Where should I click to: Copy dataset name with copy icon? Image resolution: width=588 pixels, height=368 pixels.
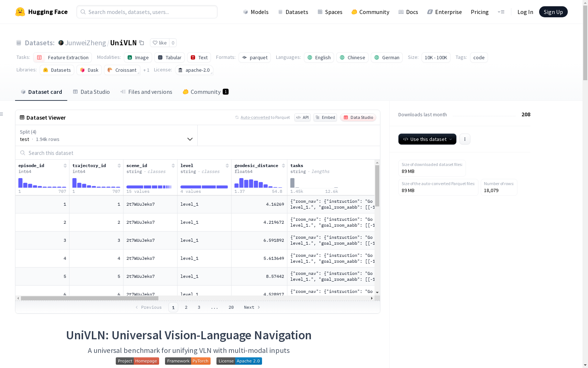141,43
